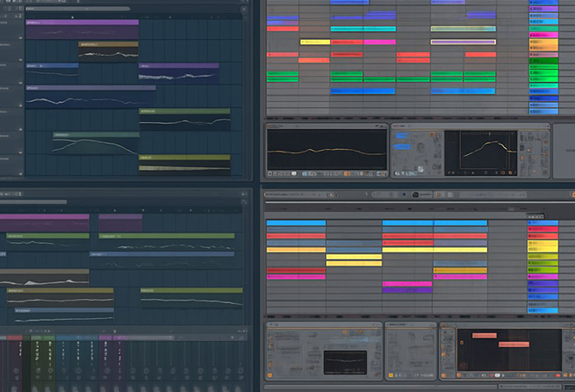The width and height of the screenshot is (575, 392).
Task: Expand the header of the lower-left device panel
Action: (322, 325)
